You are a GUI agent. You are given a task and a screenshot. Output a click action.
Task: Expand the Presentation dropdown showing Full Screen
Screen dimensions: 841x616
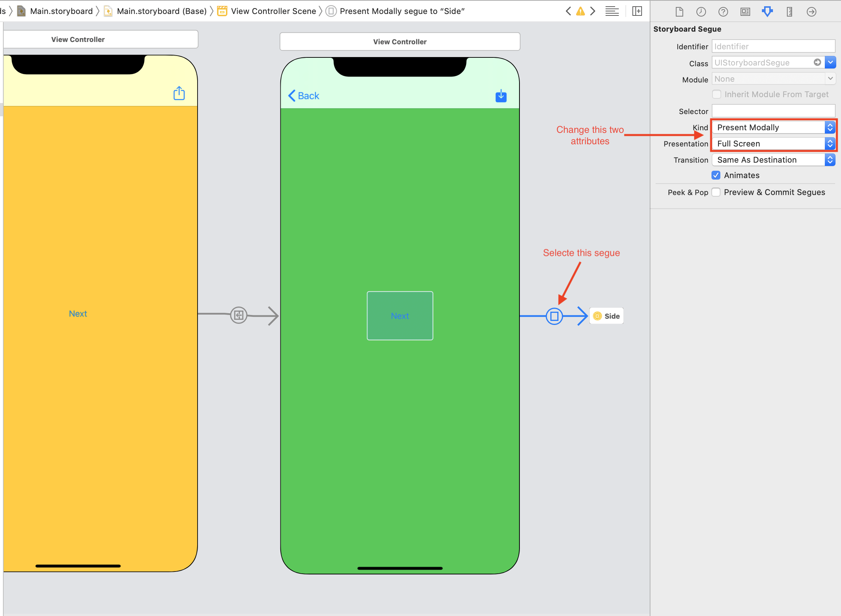click(830, 143)
